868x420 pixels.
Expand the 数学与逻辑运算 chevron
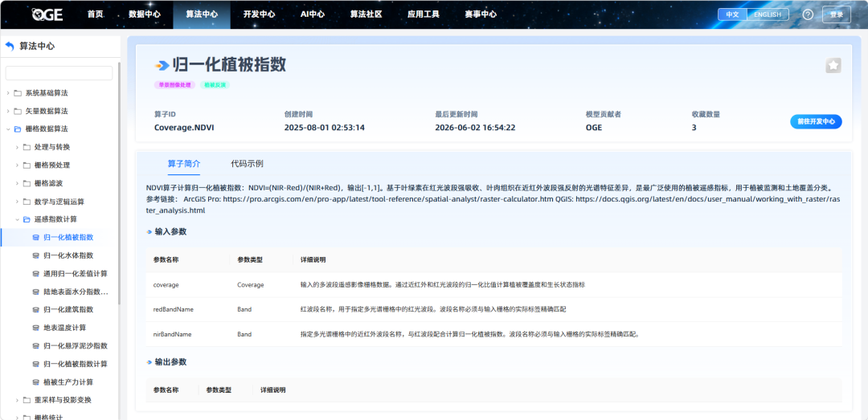[17, 202]
